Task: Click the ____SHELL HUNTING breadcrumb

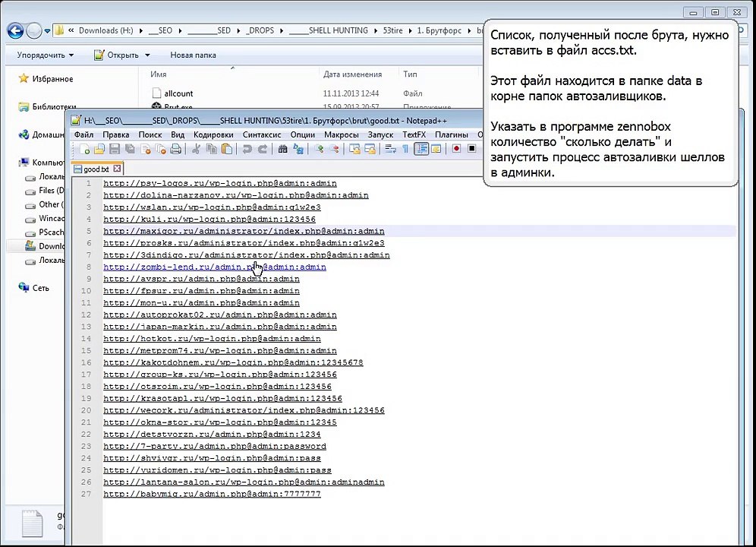Action: coord(329,30)
